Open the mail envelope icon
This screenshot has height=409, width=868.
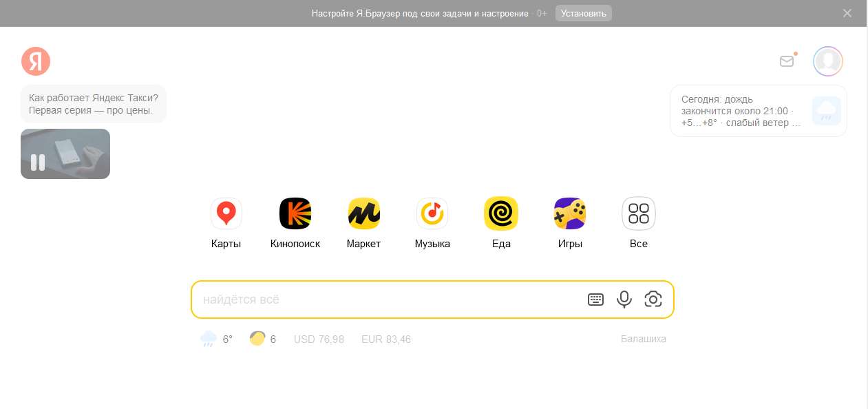787,61
